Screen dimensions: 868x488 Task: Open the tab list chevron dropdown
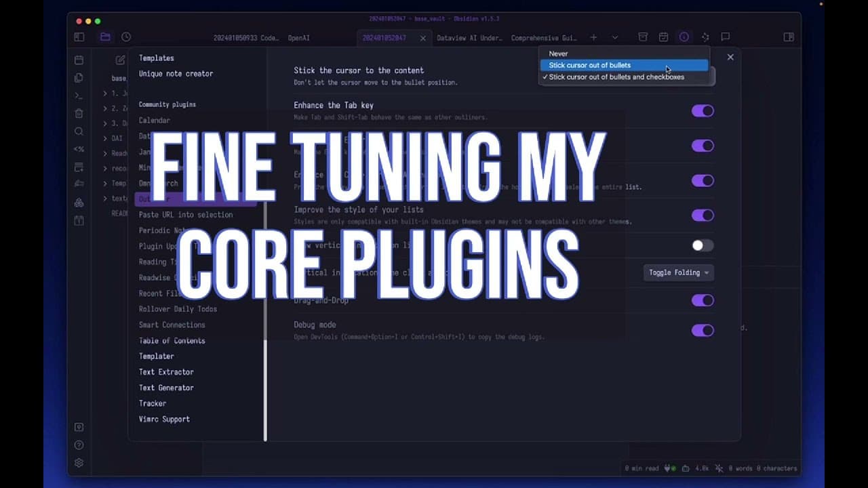pos(614,38)
